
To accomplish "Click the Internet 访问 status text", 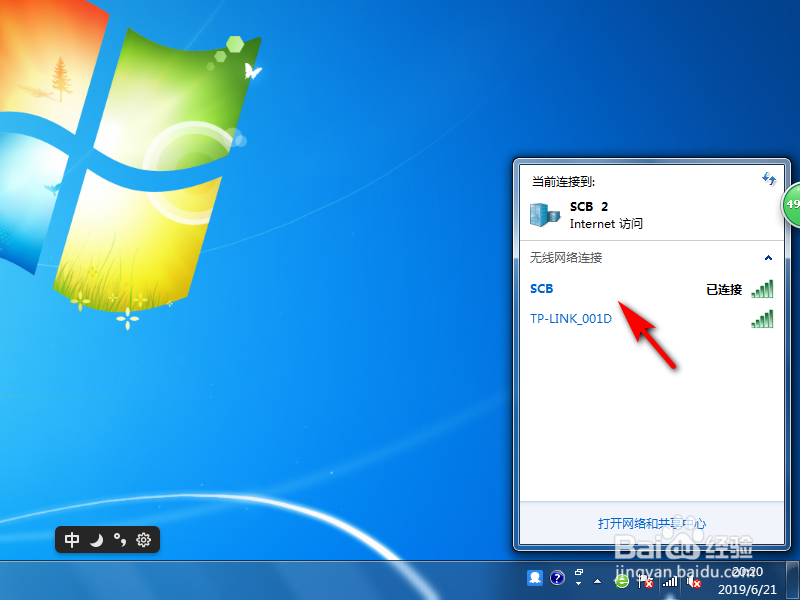I will point(606,224).
